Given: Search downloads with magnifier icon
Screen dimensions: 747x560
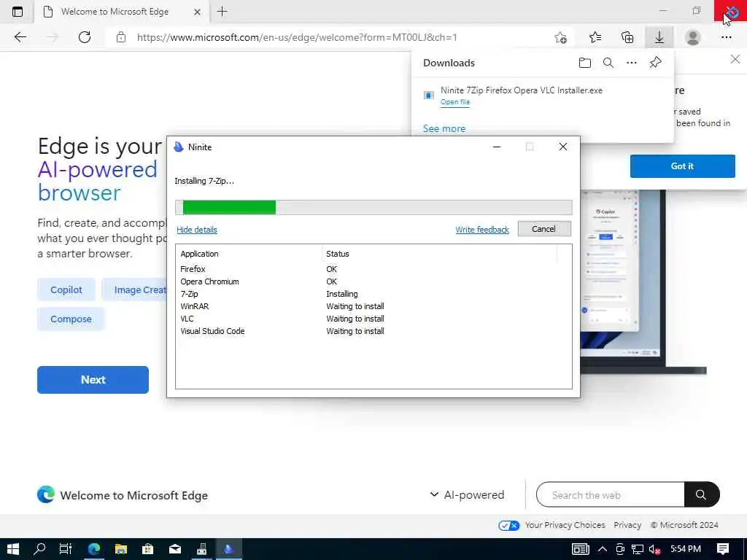Looking at the screenshot, I should [x=608, y=63].
